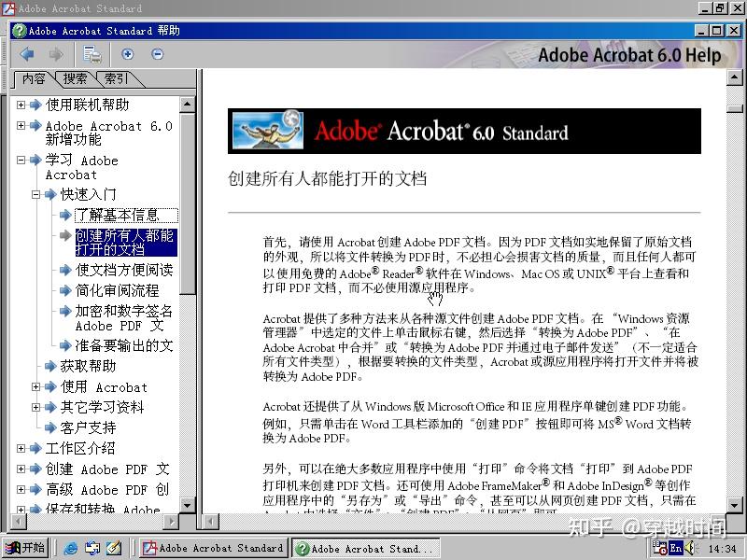
Task: Click the contents tree scroll down arrow
Action: click(187, 505)
